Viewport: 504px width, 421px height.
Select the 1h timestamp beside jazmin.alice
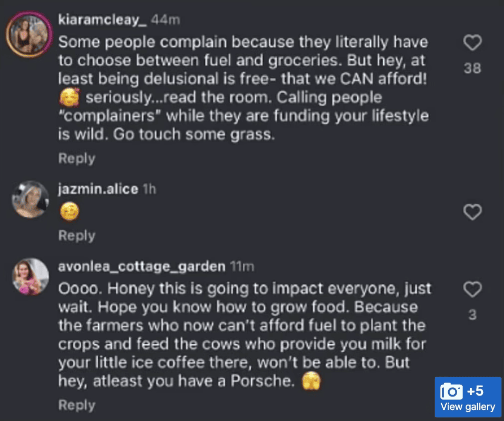tap(150, 189)
